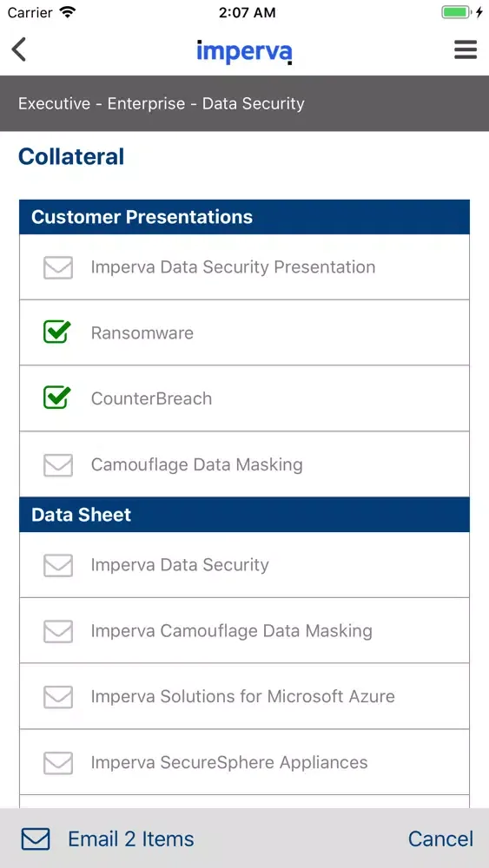
Task: Select envelope icon beside Imperva Data Security
Action: click(58, 565)
